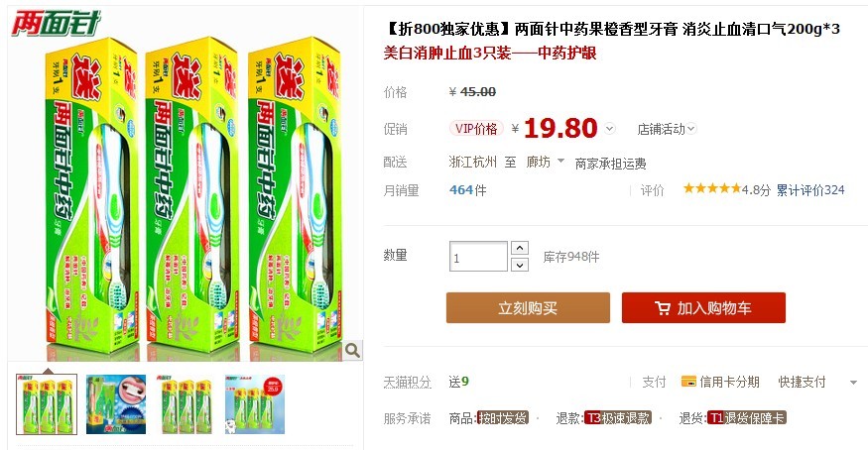The width and height of the screenshot is (868, 450).
Task: Click the T1 退货保障卡 badge
Action: (747, 418)
